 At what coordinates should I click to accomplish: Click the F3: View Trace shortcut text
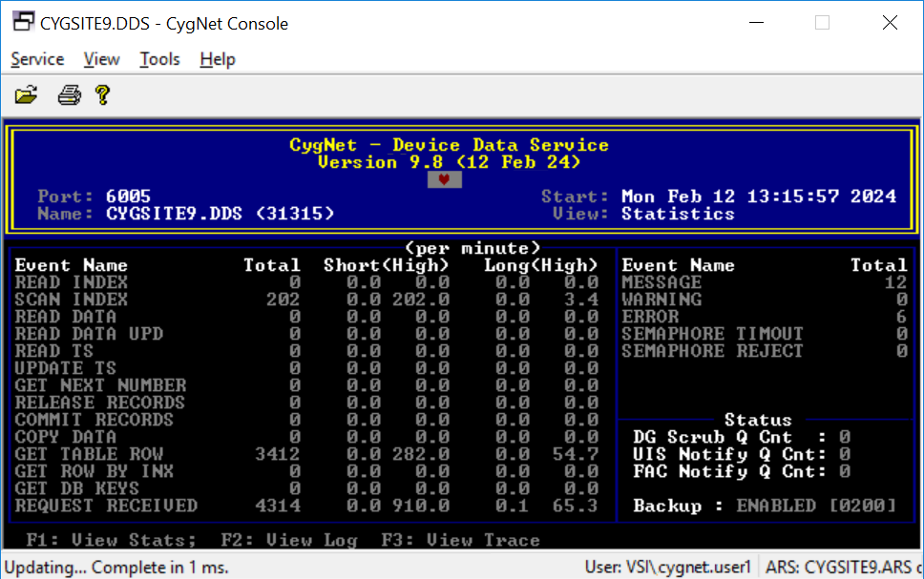pos(460,540)
